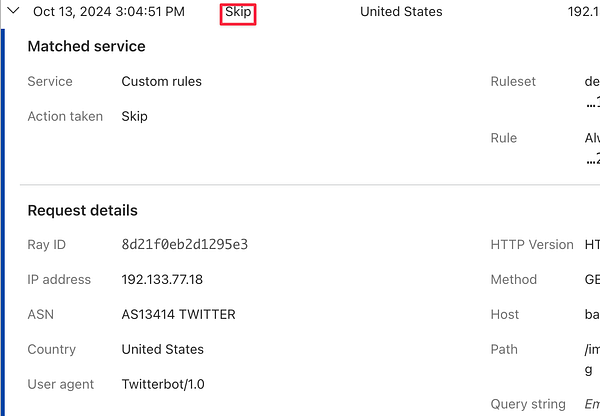
Task: Click the event timestamp Oct 13, 2024 3:04:51 PM
Action: (108, 12)
